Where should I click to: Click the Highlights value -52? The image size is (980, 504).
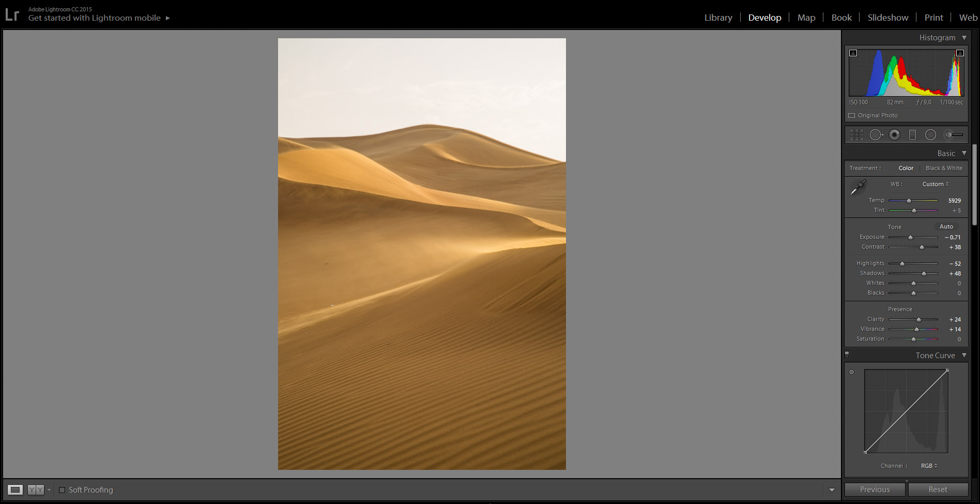point(955,264)
